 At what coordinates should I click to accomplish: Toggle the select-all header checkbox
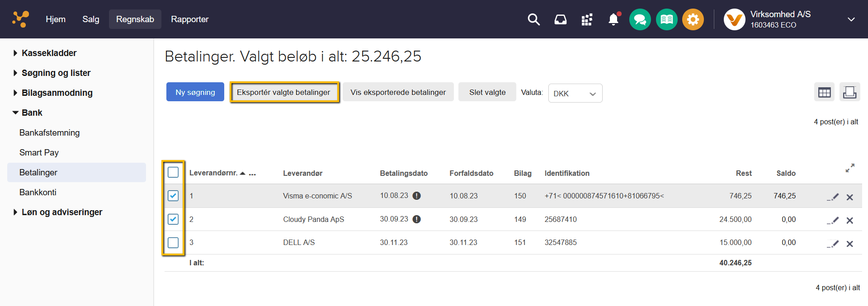click(x=173, y=172)
